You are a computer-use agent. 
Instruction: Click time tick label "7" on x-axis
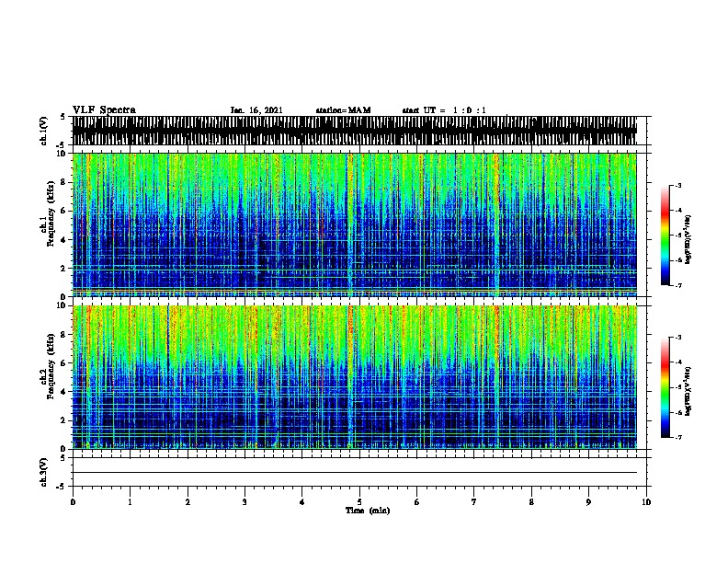(474, 502)
